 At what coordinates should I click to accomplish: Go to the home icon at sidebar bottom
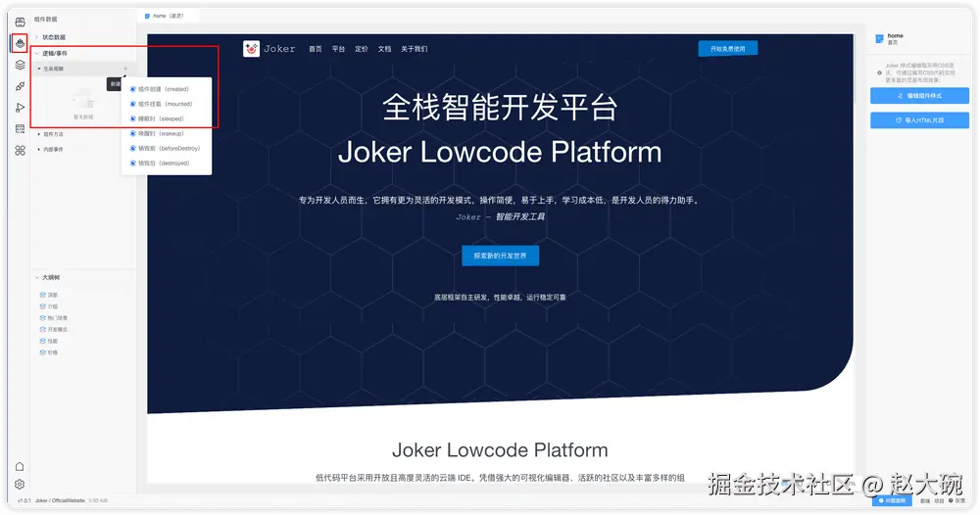[x=20, y=466]
